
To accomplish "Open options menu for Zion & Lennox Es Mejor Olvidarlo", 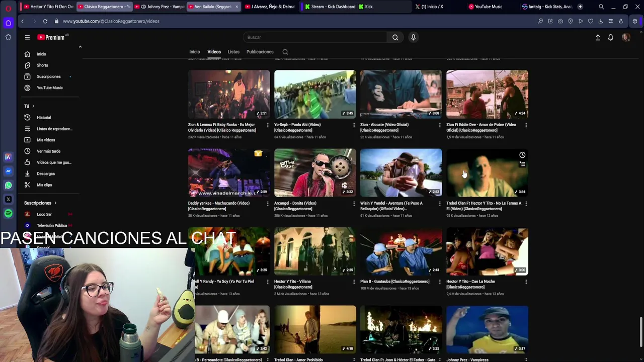I will point(268,125).
